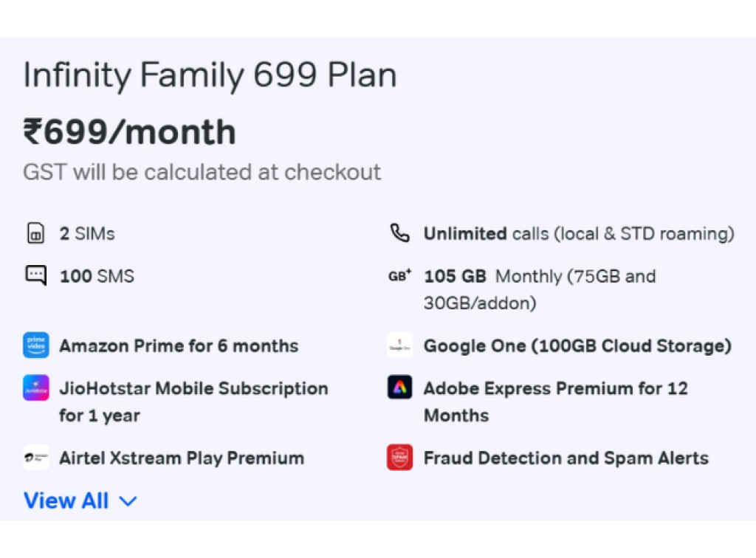Click the SMS message bubble icon
Screen dimensions: 756x558
point(35,275)
